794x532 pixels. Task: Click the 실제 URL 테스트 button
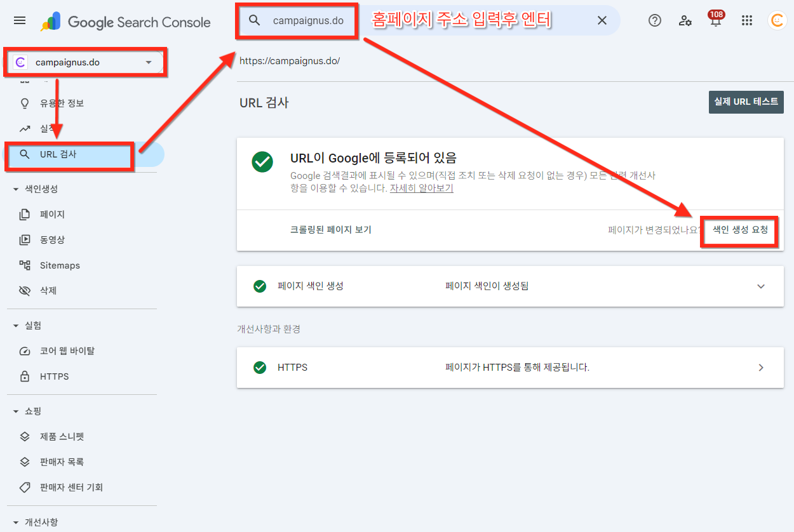(746, 102)
